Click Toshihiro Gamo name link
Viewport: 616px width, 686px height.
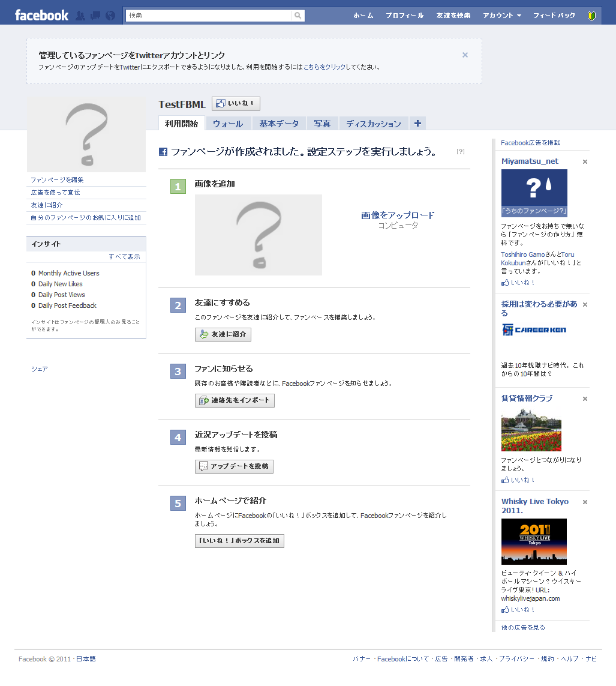tap(522, 254)
